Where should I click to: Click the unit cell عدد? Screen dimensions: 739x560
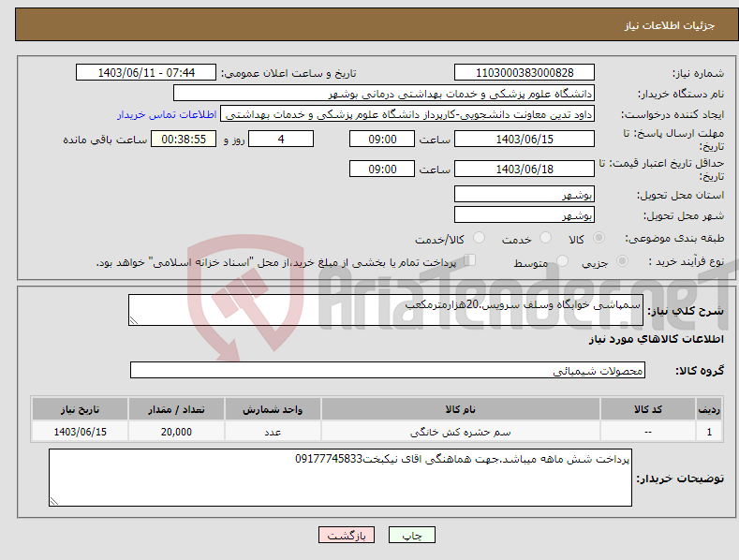[x=273, y=432]
